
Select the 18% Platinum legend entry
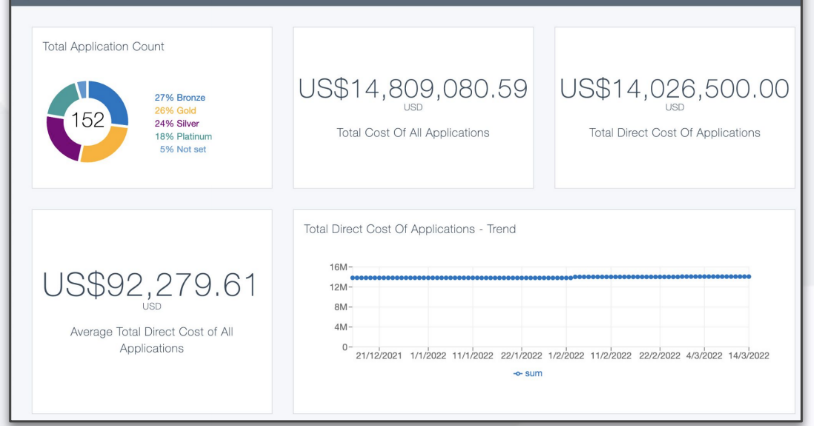[182, 136]
